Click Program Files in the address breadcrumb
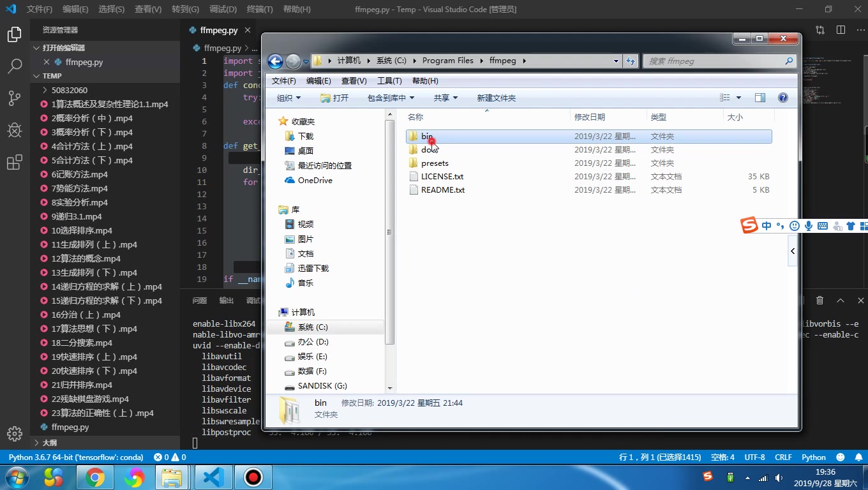 point(448,61)
